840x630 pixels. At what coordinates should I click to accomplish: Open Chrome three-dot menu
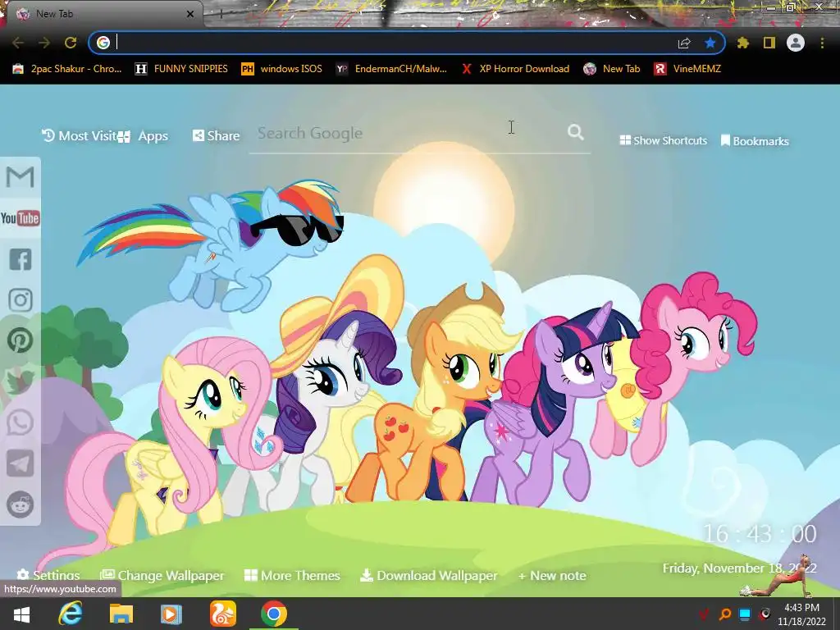(822, 43)
